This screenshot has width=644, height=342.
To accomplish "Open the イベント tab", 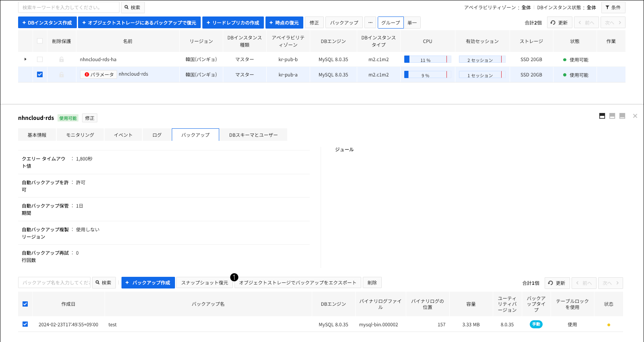I will [123, 135].
